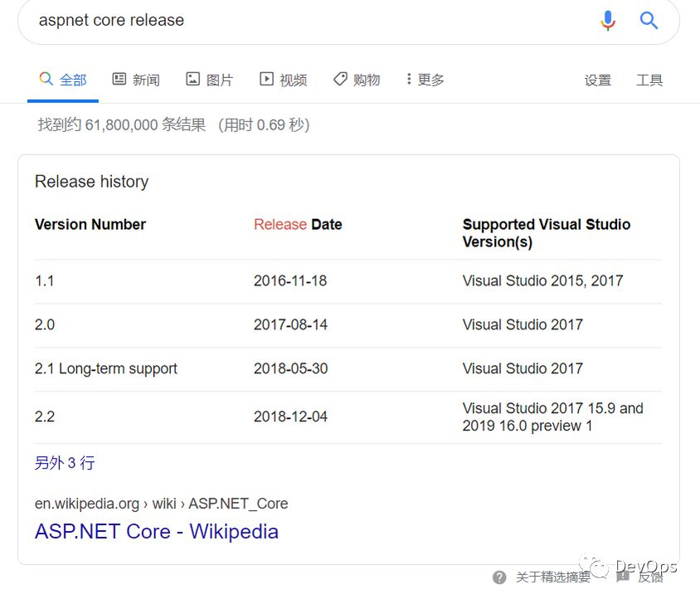Switch to the 图片 images tab
Viewport: 700px width, 599px height.
pos(209,80)
